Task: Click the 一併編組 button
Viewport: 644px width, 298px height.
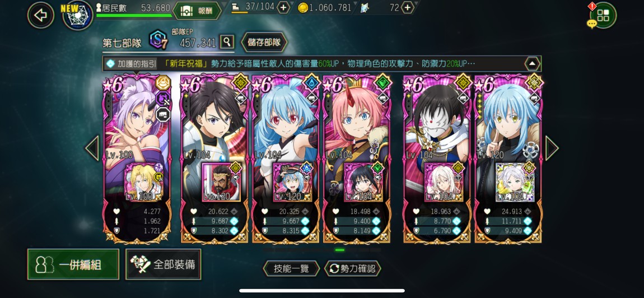Action: click(73, 264)
